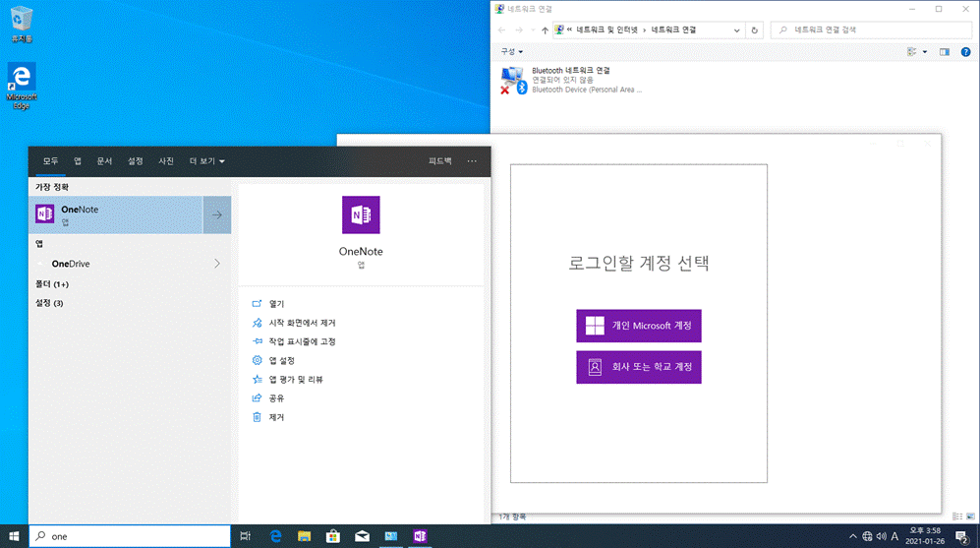Choose 회사 또는 학교 계정 sign-in button
The height and width of the screenshot is (548, 980).
tap(639, 367)
